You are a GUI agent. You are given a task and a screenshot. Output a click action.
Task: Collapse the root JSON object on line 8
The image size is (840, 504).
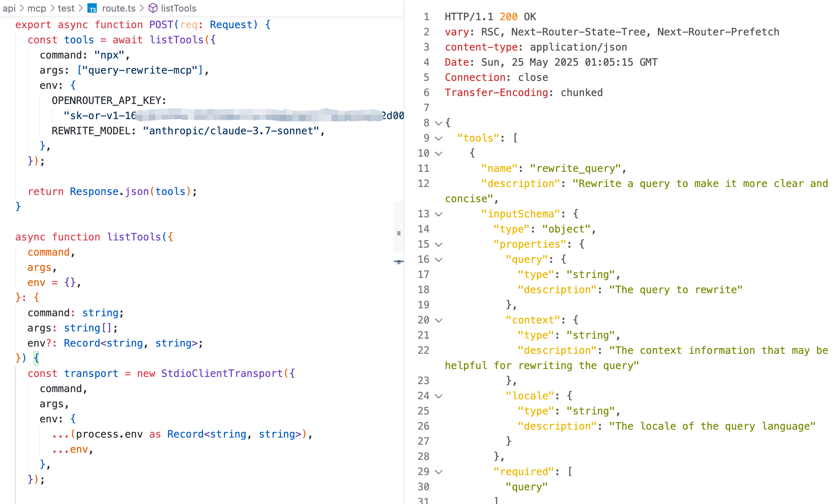[x=439, y=123]
